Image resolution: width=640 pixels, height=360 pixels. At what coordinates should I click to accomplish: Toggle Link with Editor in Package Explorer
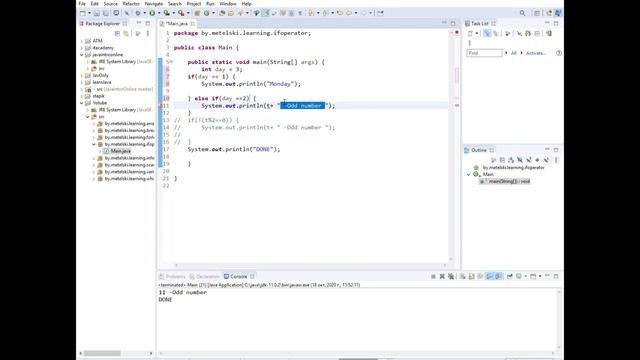(126, 33)
